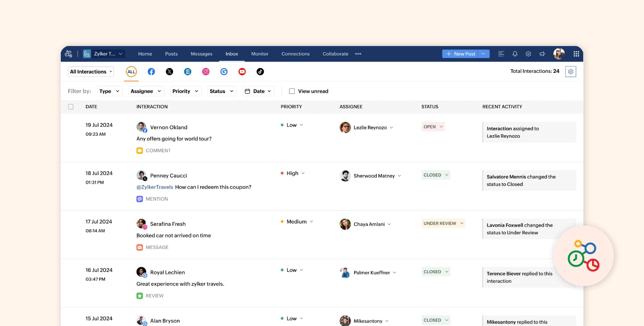This screenshot has width=644, height=326.
Task: Click the New Post button
Action: click(x=460, y=54)
